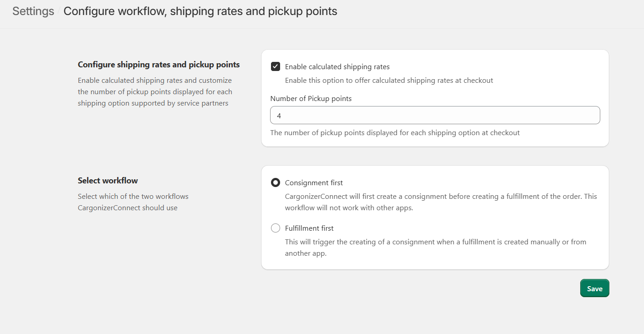Image resolution: width=644 pixels, height=334 pixels.
Task: Go back to Settings breadcrumb
Action: coord(33,11)
